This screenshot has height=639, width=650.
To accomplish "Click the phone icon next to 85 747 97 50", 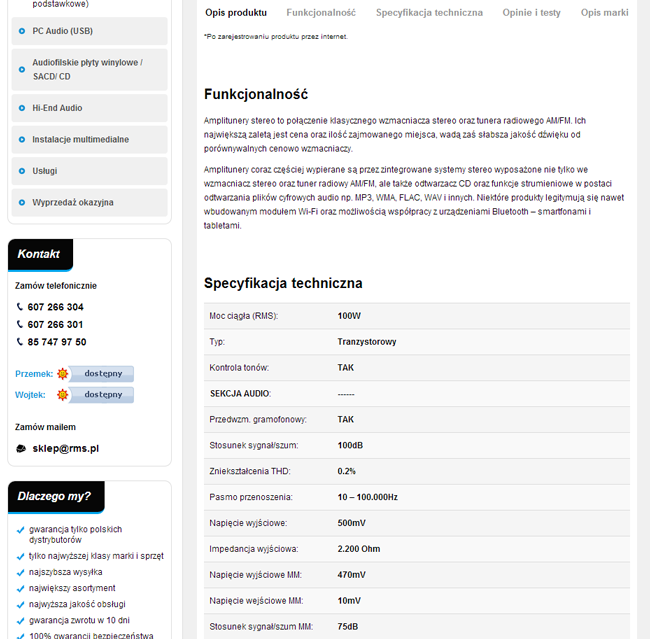I will point(19,342).
